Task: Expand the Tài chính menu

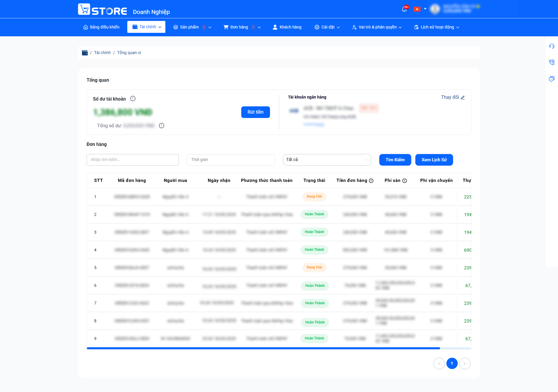Action: click(x=146, y=27)
